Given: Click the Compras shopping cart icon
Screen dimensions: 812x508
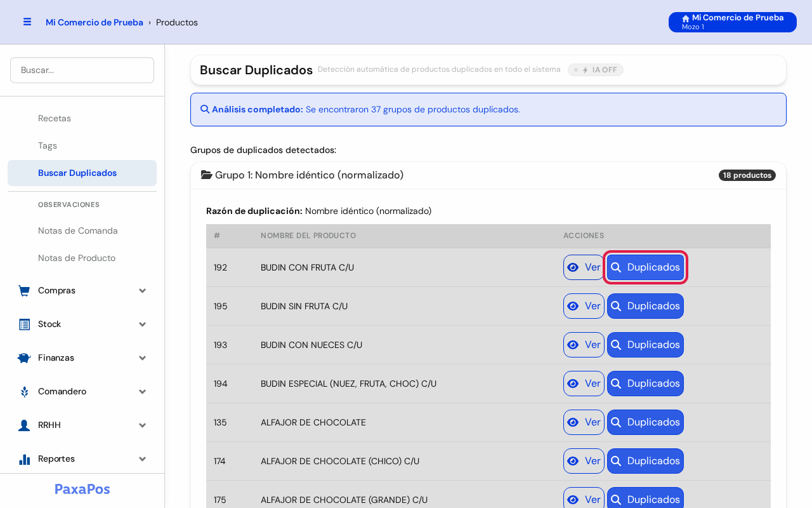Looking at the screenshot, I should coord(24,291).
